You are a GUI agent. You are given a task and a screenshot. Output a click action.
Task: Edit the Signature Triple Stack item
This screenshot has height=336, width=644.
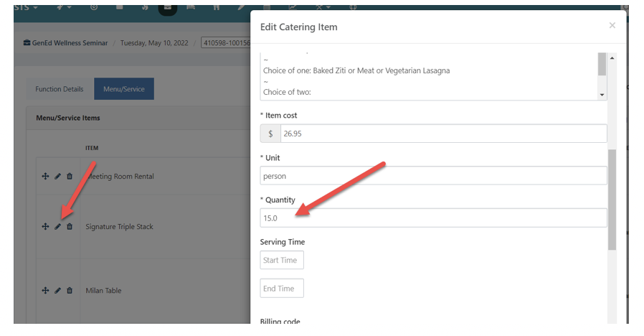click(57, 227)
